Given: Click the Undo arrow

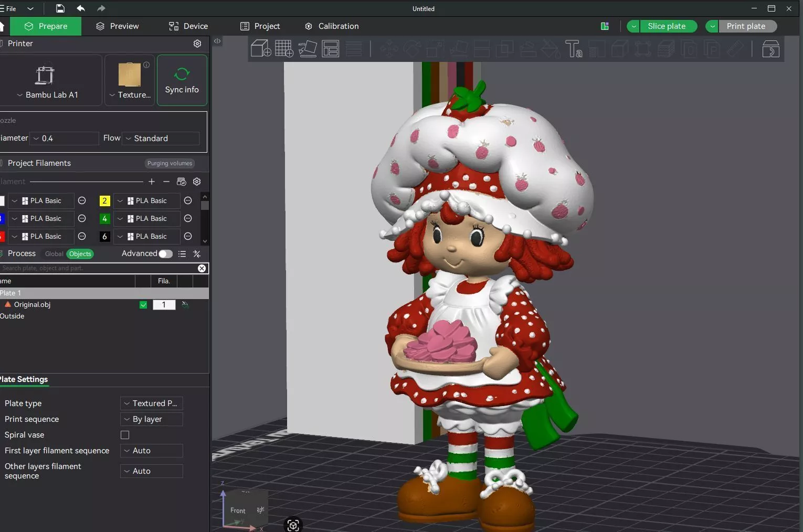Looking at the screenshot, I should pyautogui.click(x=81, y=8).
